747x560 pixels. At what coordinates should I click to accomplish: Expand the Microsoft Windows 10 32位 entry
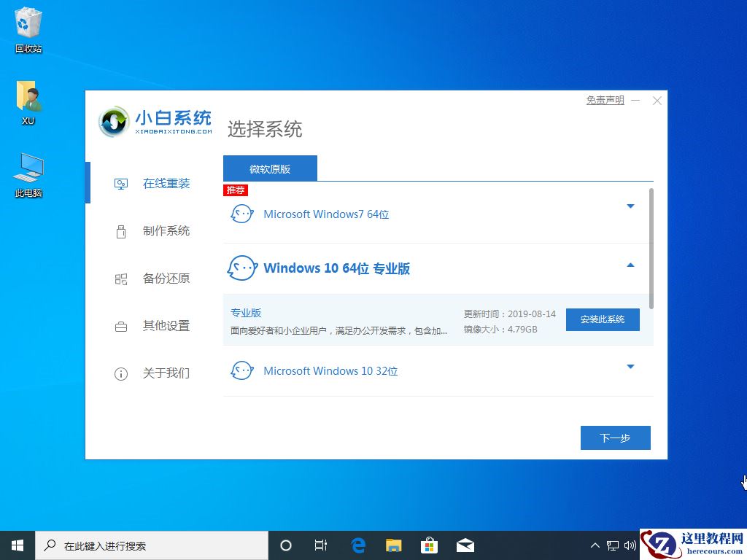pyautogui.click(x=630, y=367)
